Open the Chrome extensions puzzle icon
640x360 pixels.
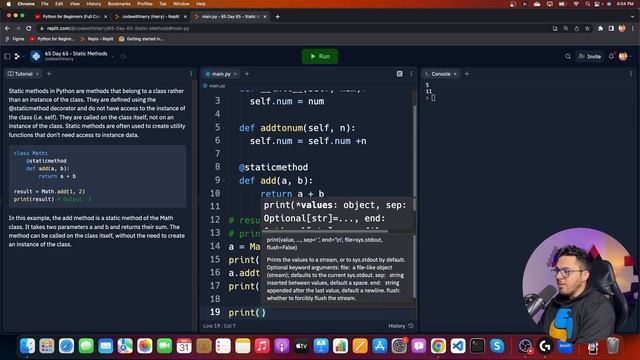click(x=600, y=28)
